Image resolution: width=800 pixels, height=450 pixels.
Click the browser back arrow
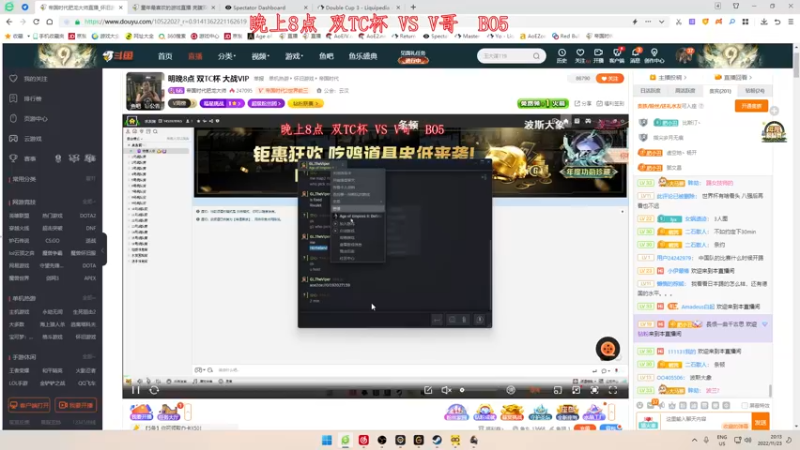tap(9, 22)
